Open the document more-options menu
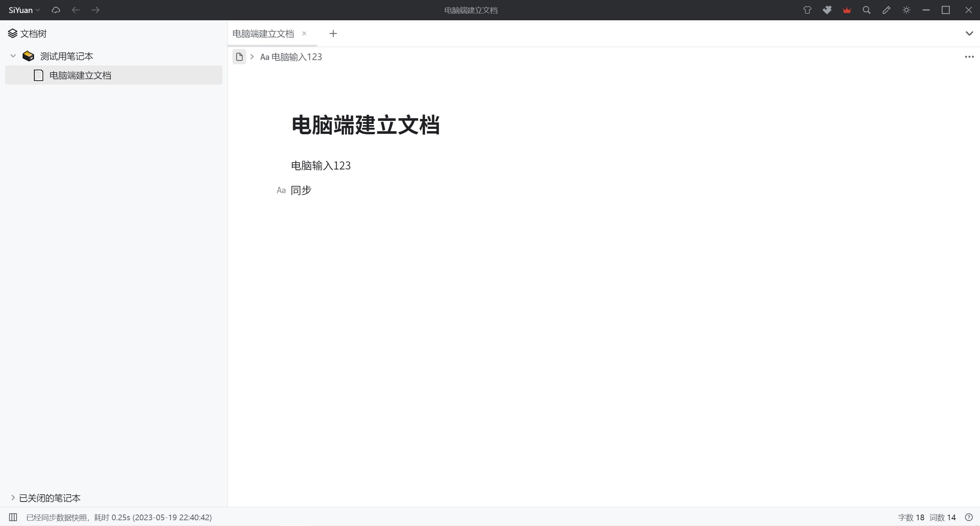This screenshot has height=526, width=980. tap(969, 57)
